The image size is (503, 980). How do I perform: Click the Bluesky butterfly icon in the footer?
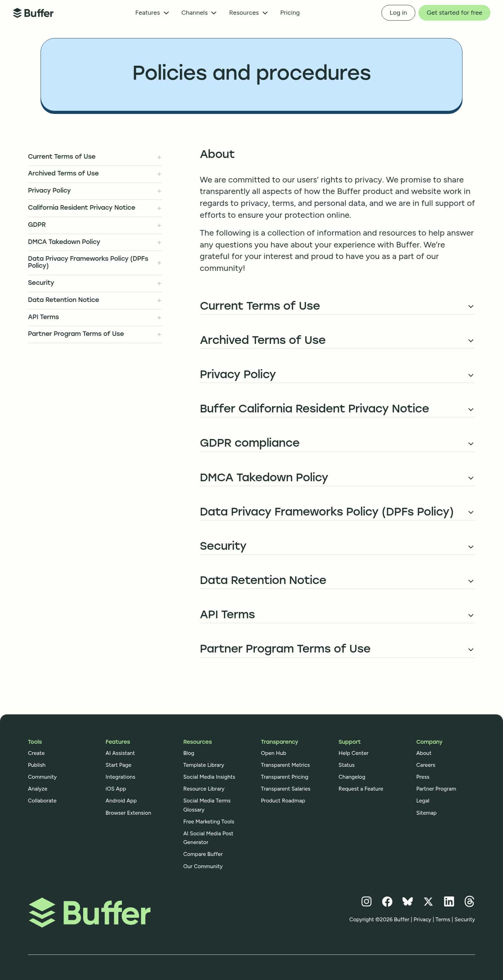point(408,901)
